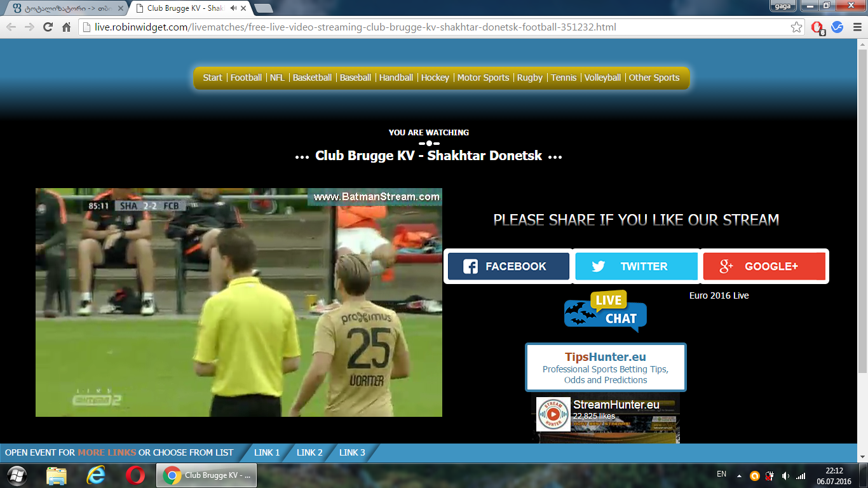Click the StreamHunter.eu page title
The image size is (868, 488).
click(x=616, y=405)
